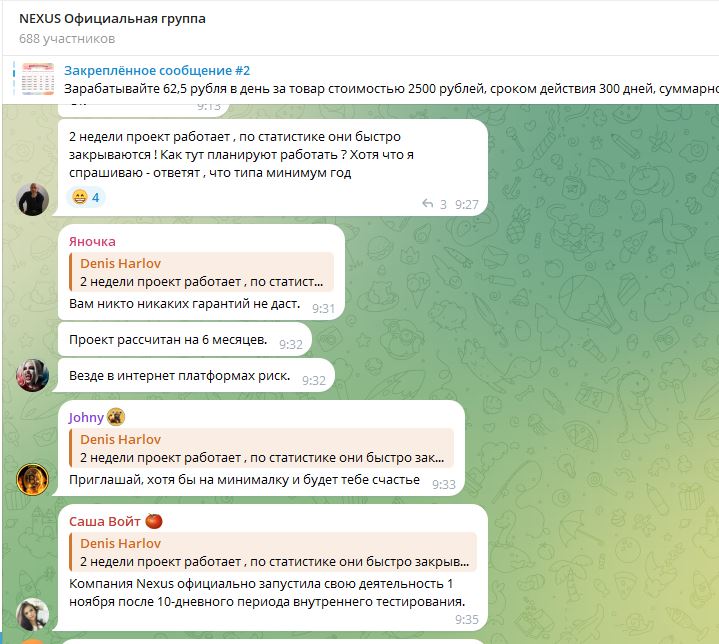
Task: Open NEXUS Официальная группа chat info
Action: tap(112, 19)
